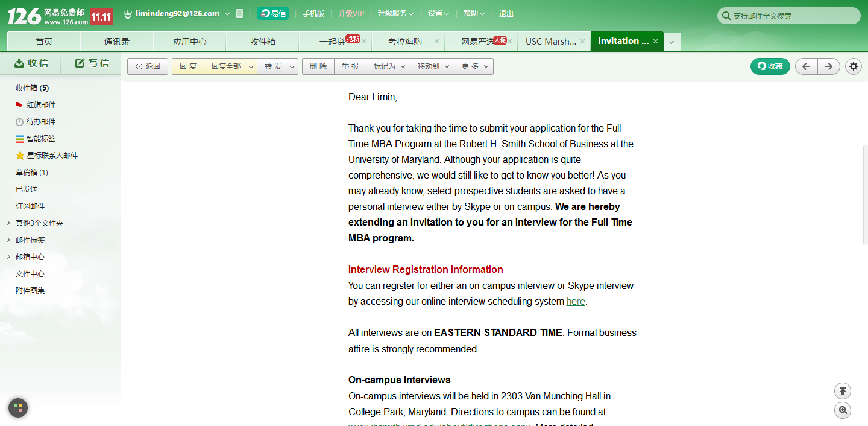Click the green 收藏 favorite button
868x426 pixels.
tap(770, 66)
